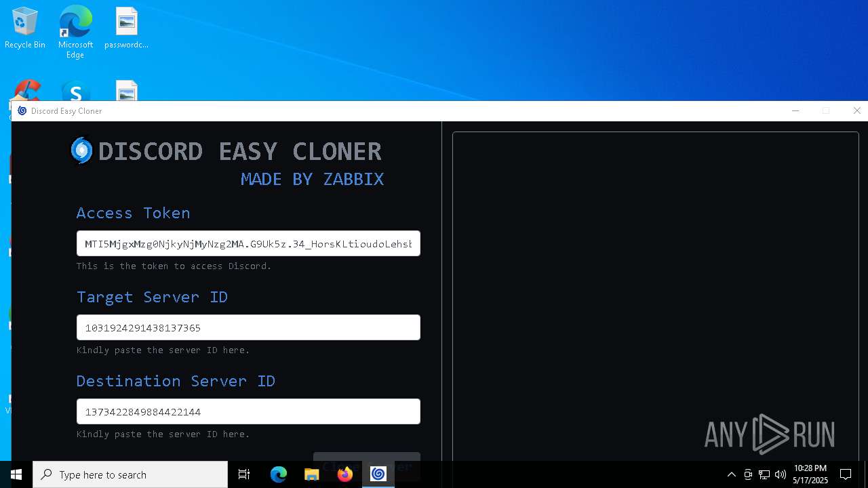Viewport: 868px width, 488px height.
Task: Click the "MADE BY ZABBIX" text
Action: tap(312, 179)
